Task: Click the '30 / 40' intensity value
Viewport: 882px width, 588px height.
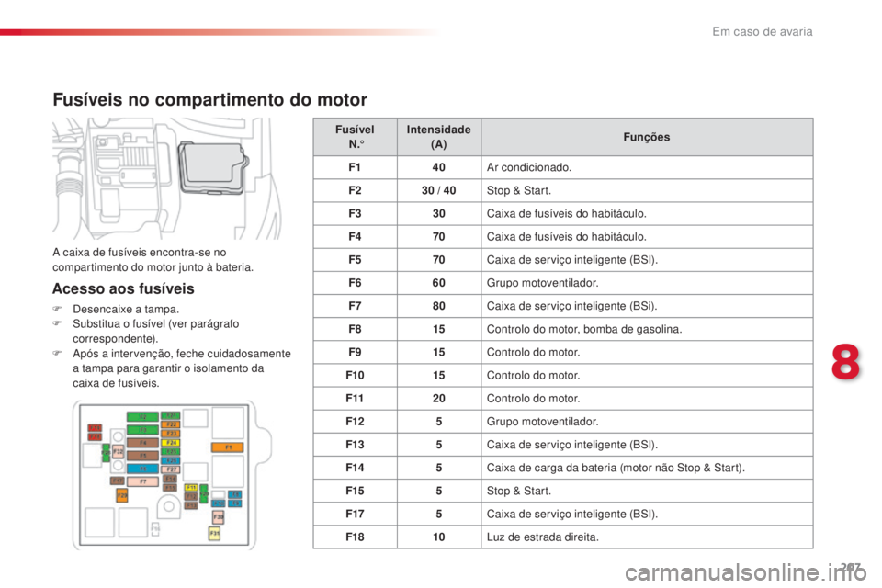Action: tap(439, 190)
